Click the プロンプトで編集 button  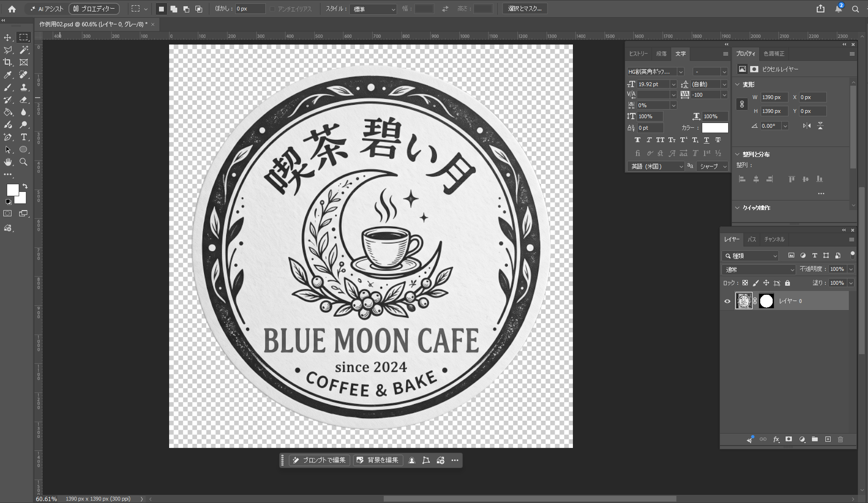click(320, 460)
